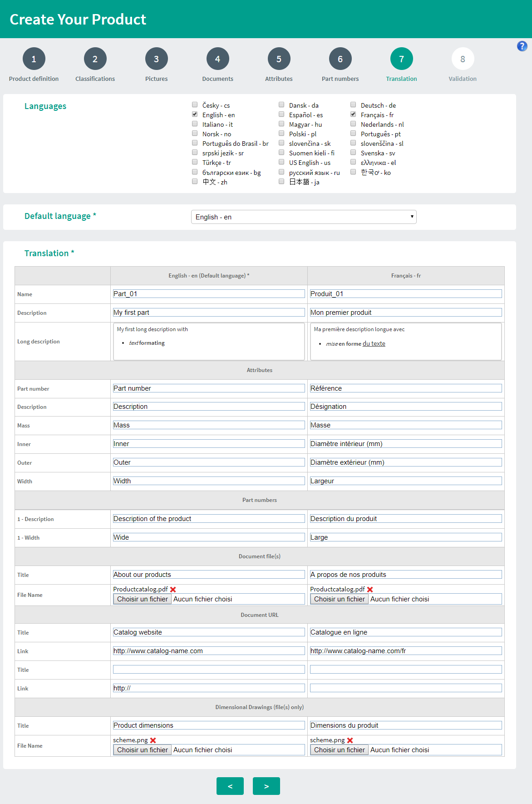Remove English Productcatalog.pdf with red X
This screenshot has height=804, width=532.
click(173, 589)
